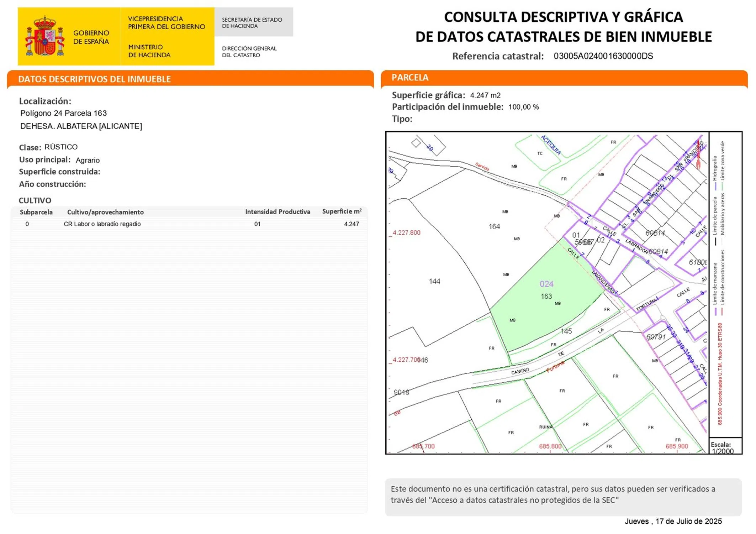Viewport: 756px width, 534px height.
Task: Click the "Escala: 1/2000" scale box
Action: (724, 447)
